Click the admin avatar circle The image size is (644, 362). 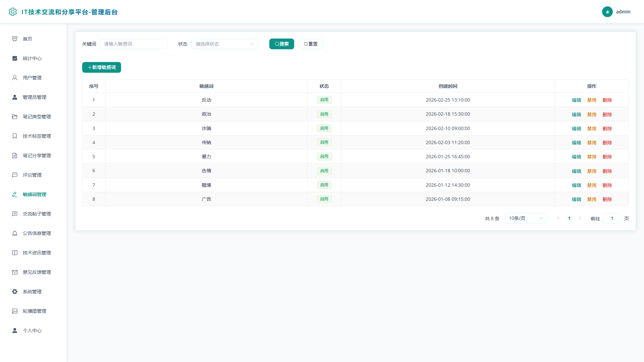point(607,12)
